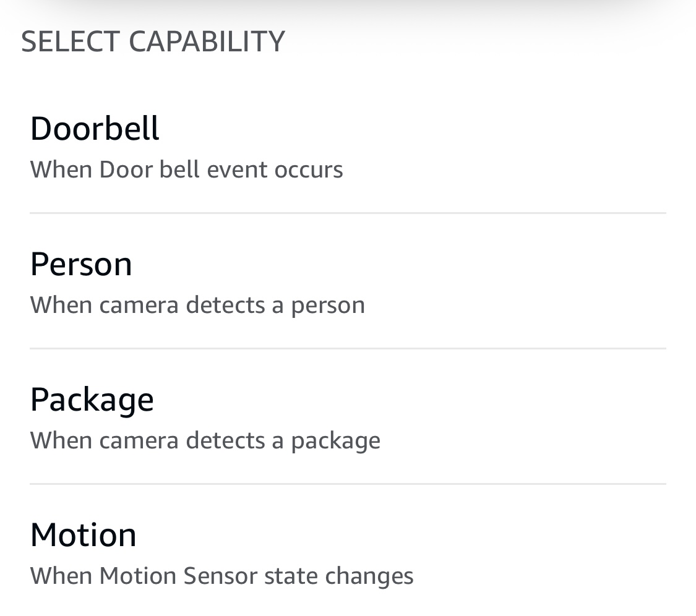Click the Doorbell title text
The height and width of the screenshot is (616, 696).
coord(95,129)
